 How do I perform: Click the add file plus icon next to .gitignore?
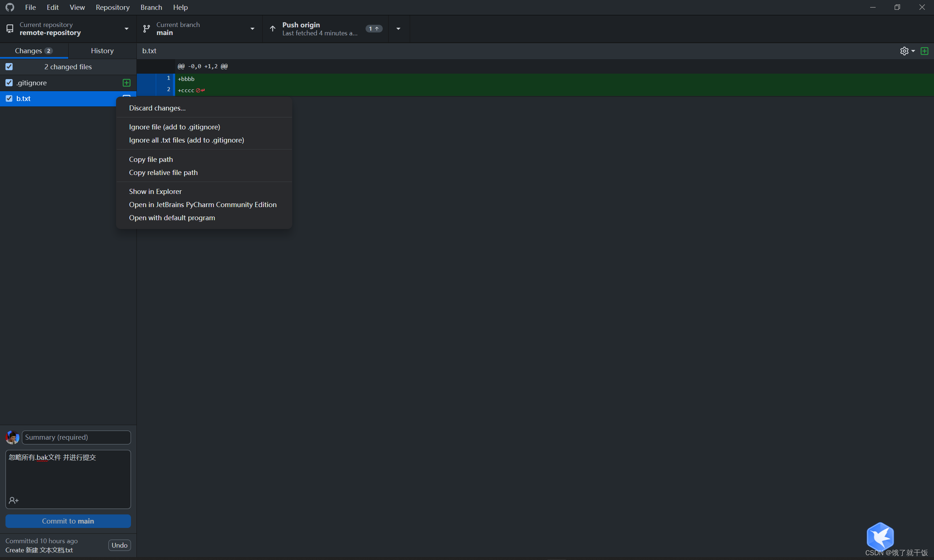tap(126, 82)
